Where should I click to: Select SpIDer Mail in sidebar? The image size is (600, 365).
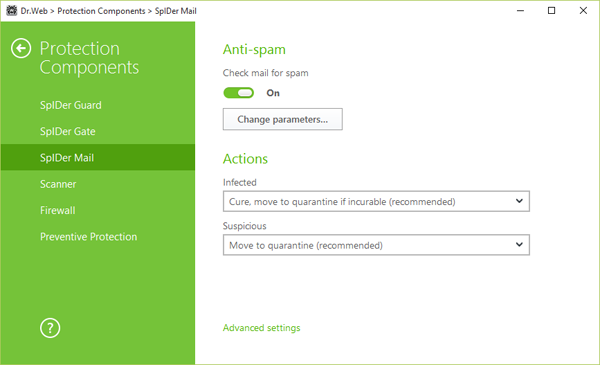click(98, 158)
